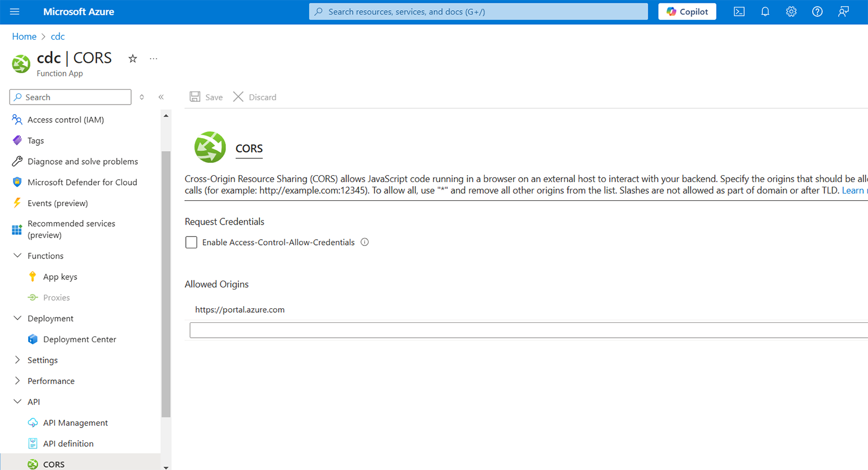Click sidebar scrollbar down arrow
This screenshot has height=470, width=868.
point(166,467)
